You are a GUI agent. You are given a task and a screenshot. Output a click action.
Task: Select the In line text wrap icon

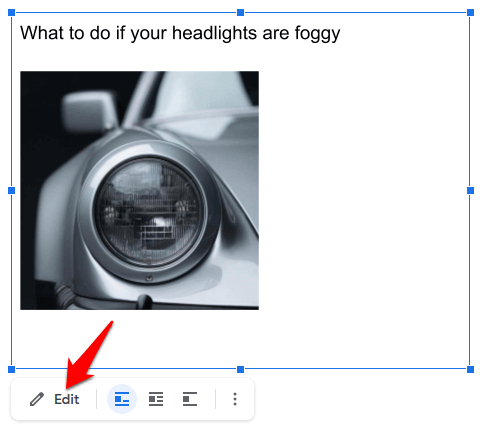coord(122,399)
